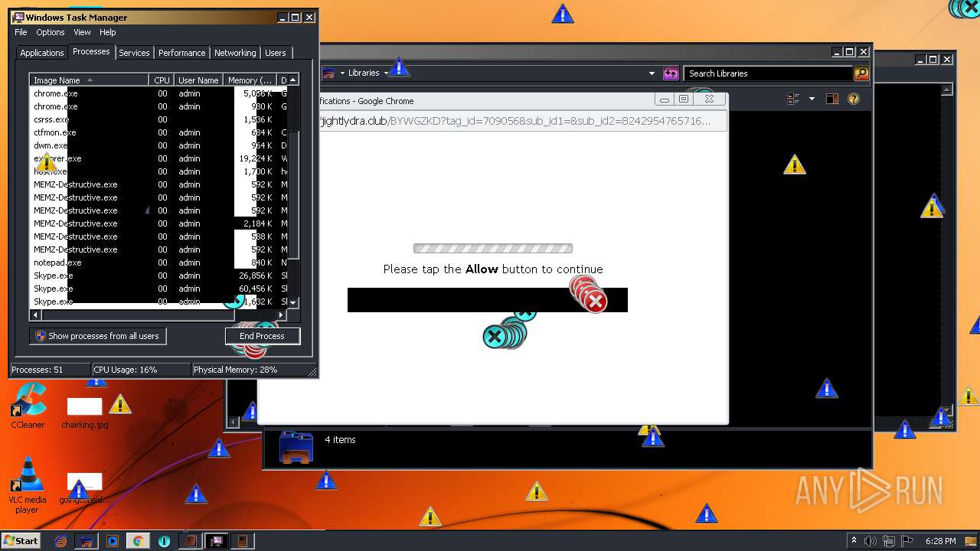Open the calculator taskbar icon

tap(243, 541)
